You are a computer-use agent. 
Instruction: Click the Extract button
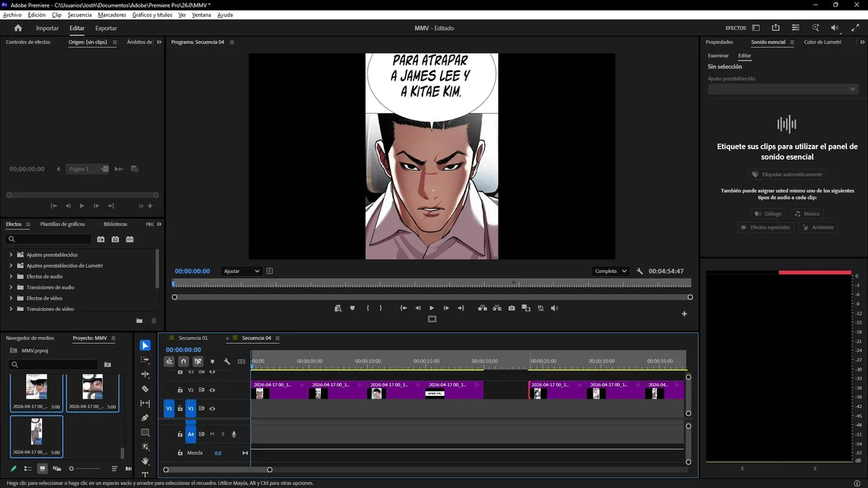[497, 308]
